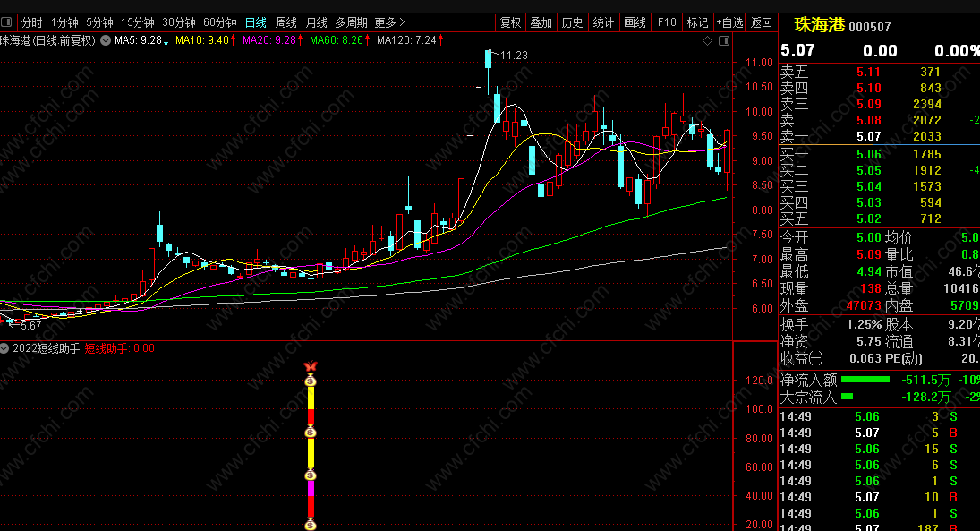Screen dimensions: 980x531
Task: Click the MA60: 8.26 label
Action: [x=339, y=40]
